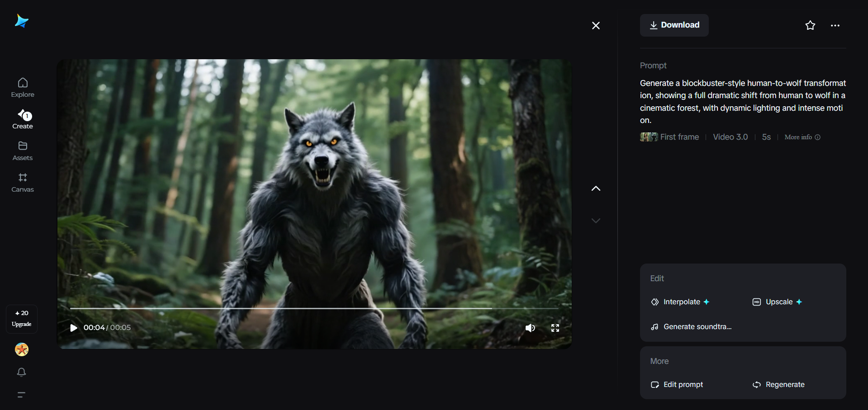Go to the previous video with the up chevron

596,189
